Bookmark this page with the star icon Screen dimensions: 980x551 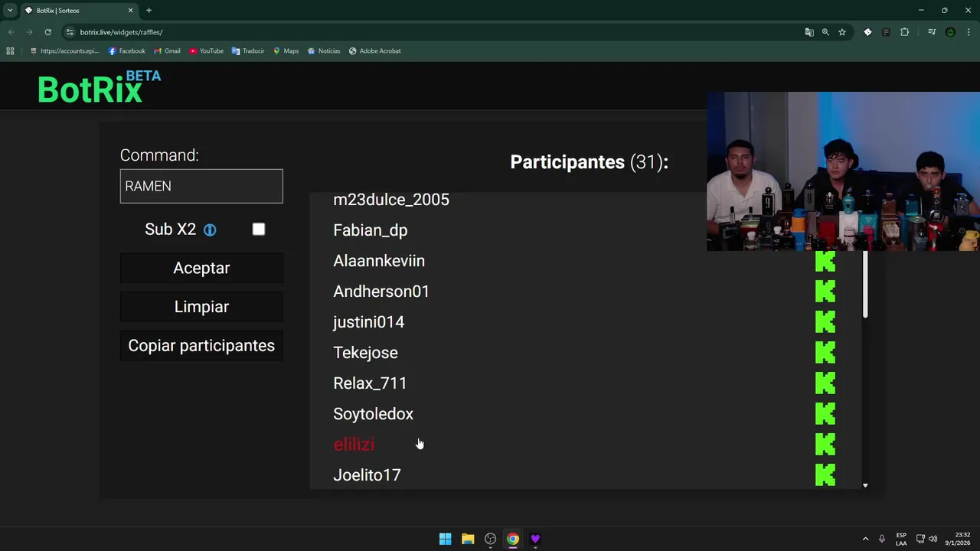tap(842, 32)
